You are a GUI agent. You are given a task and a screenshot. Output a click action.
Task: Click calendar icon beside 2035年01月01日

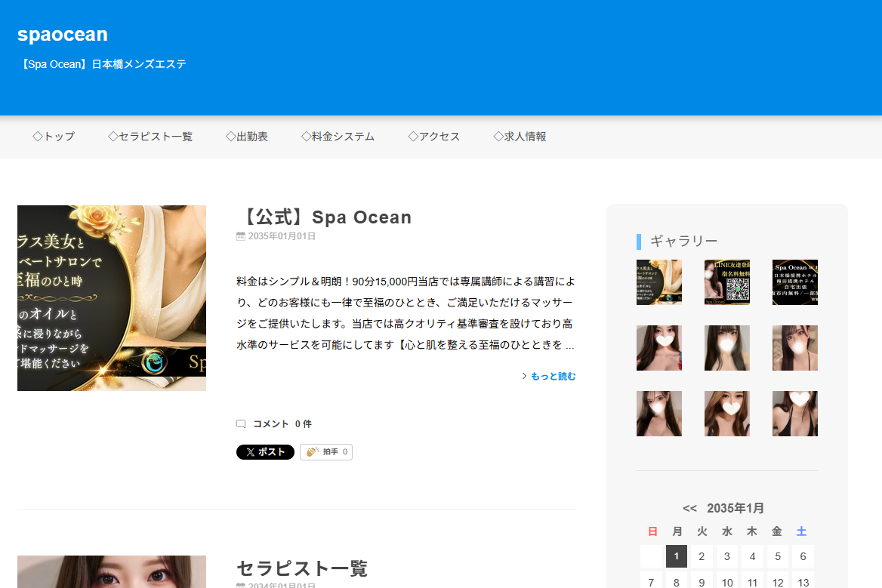241,236
